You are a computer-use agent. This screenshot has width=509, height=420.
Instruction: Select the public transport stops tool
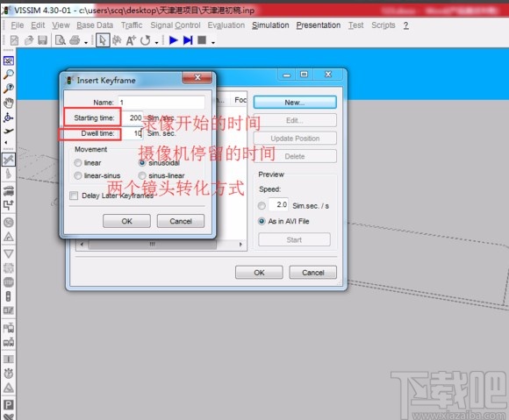pyautogui.click(x=9, y=328)
